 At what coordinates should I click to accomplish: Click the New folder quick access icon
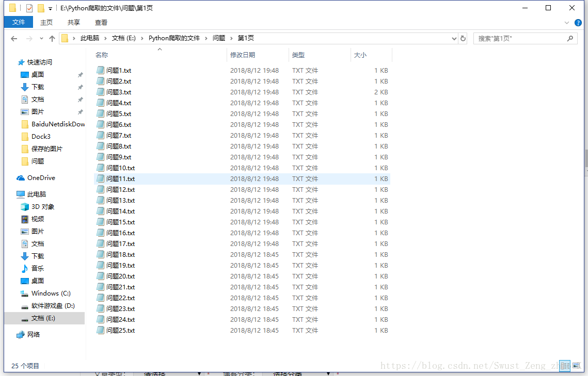[40, 8]
